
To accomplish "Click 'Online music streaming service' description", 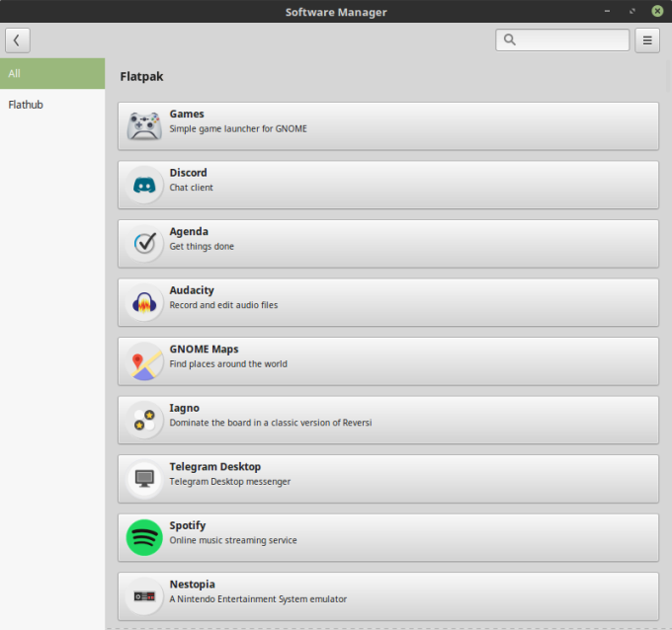I will coord(233,540).
